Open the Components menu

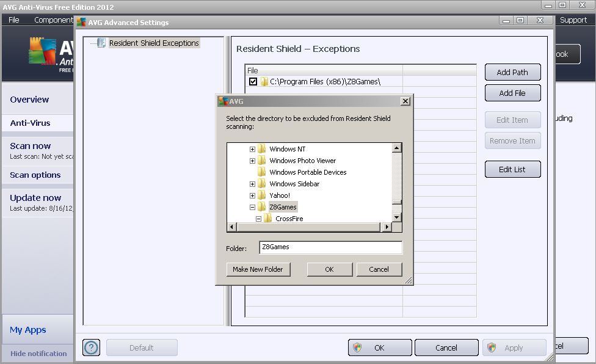tap(53, 20)
